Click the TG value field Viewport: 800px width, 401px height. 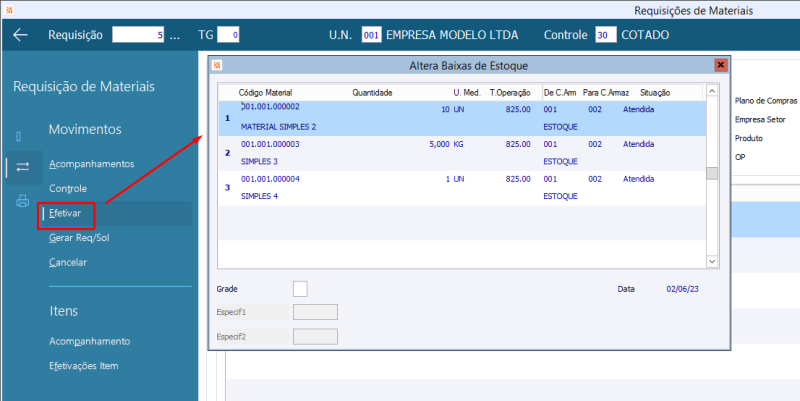coord(228,35)
